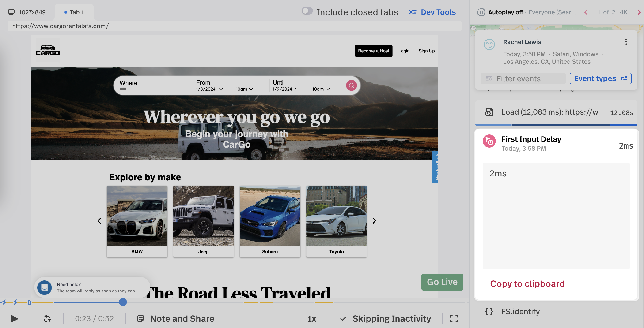Viewport: 644px width, 328px height.
Task: Select Tab 1
Action: pyautogui.click(x=74, y=12)
